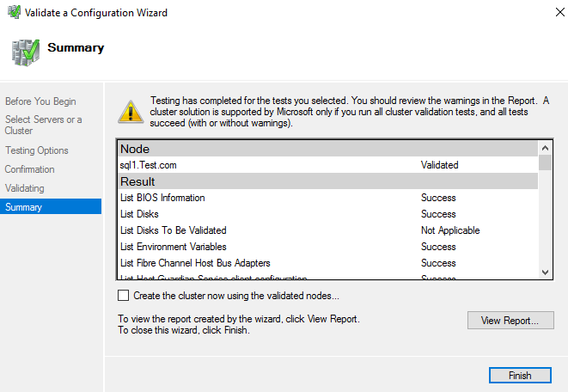Go to the Before You Begin step
The height and width of the screenshot is (392, 568).
point(40,101)
